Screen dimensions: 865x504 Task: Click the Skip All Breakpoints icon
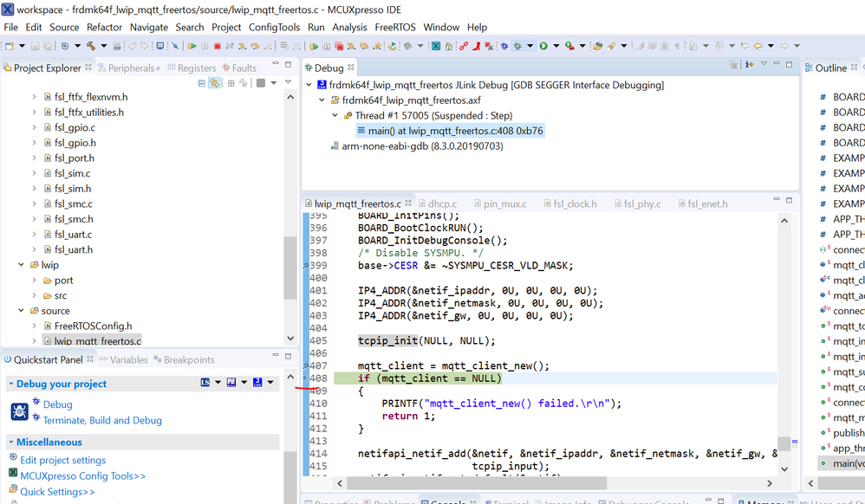pos(175,46)
